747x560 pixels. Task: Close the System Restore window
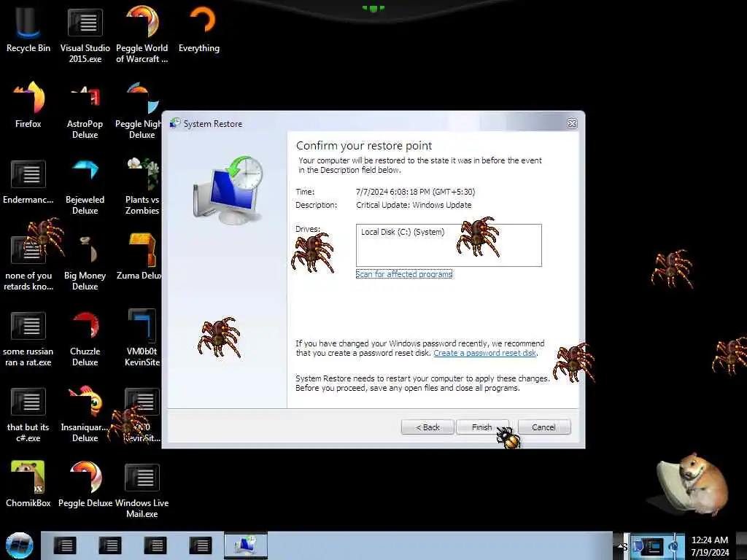[572, 124]
